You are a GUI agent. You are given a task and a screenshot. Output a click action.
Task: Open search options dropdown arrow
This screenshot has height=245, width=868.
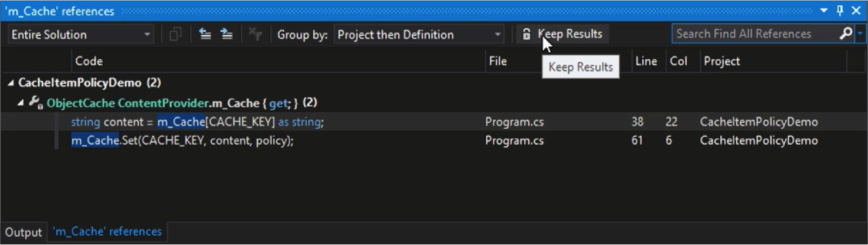860,34
